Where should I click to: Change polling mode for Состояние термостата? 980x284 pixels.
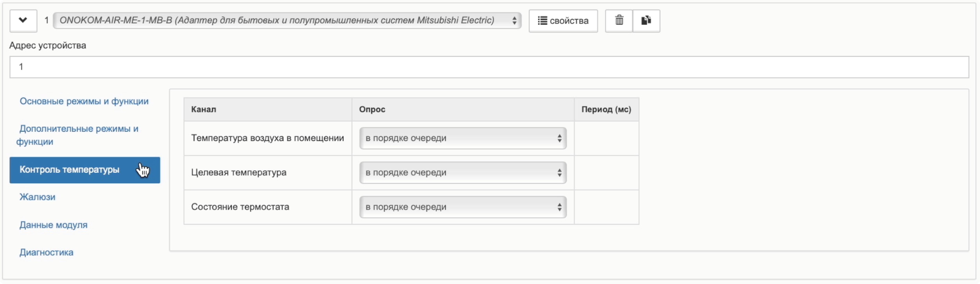tap(463, 207)
